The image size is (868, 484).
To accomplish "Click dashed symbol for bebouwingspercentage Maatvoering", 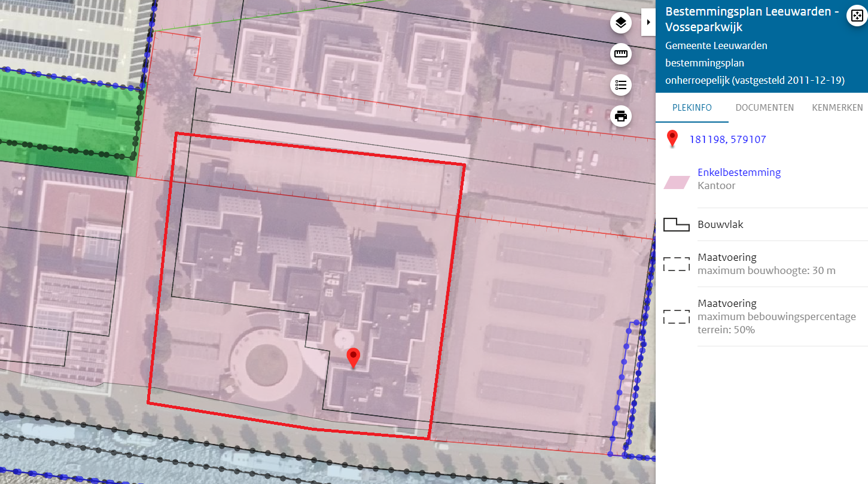I will click(x=677, y=316).
